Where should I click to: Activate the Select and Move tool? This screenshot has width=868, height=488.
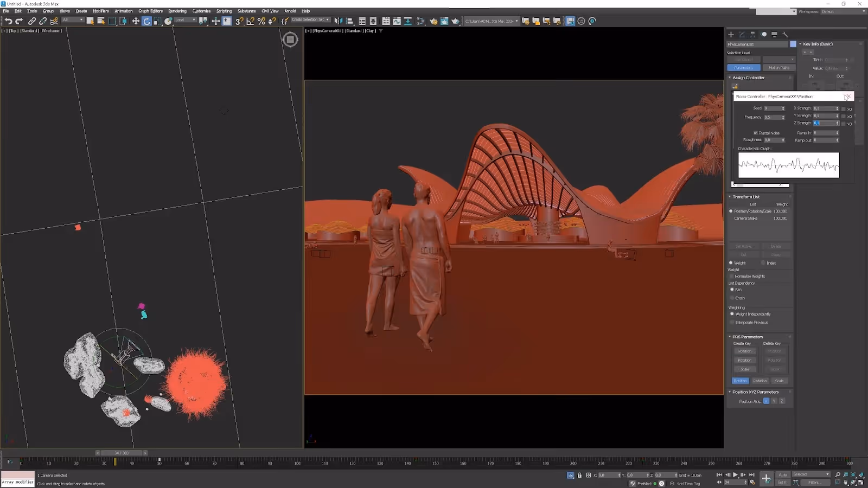(x=136, y=21)
